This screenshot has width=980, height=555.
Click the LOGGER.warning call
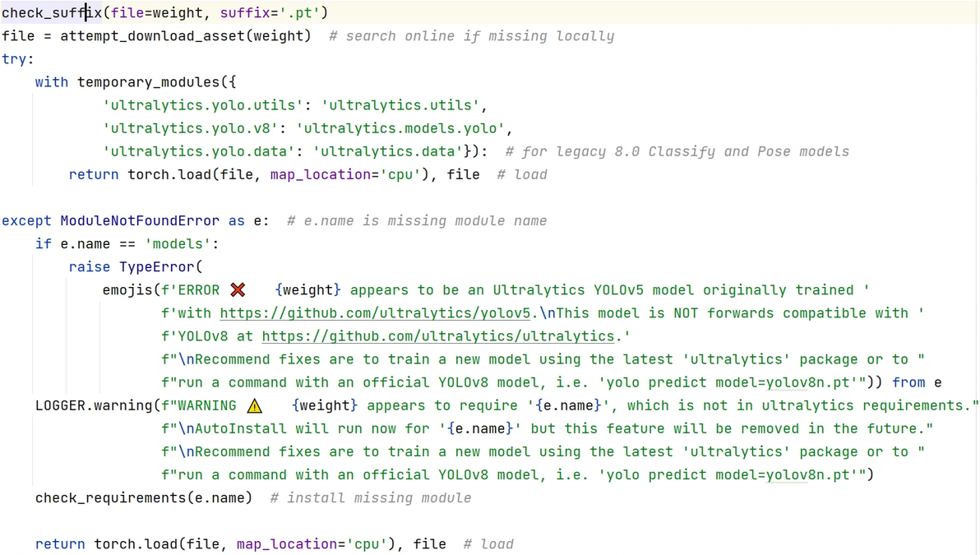tap(94, 405)
